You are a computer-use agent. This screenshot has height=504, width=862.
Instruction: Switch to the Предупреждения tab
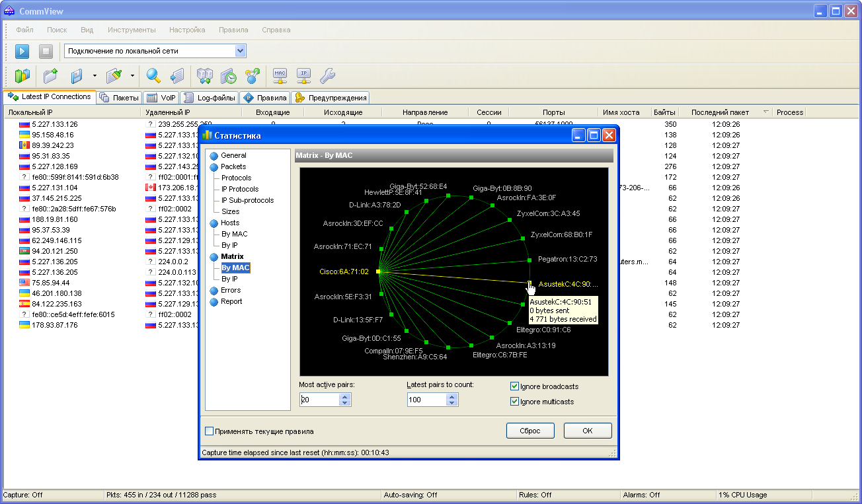(x=331, y=98)
